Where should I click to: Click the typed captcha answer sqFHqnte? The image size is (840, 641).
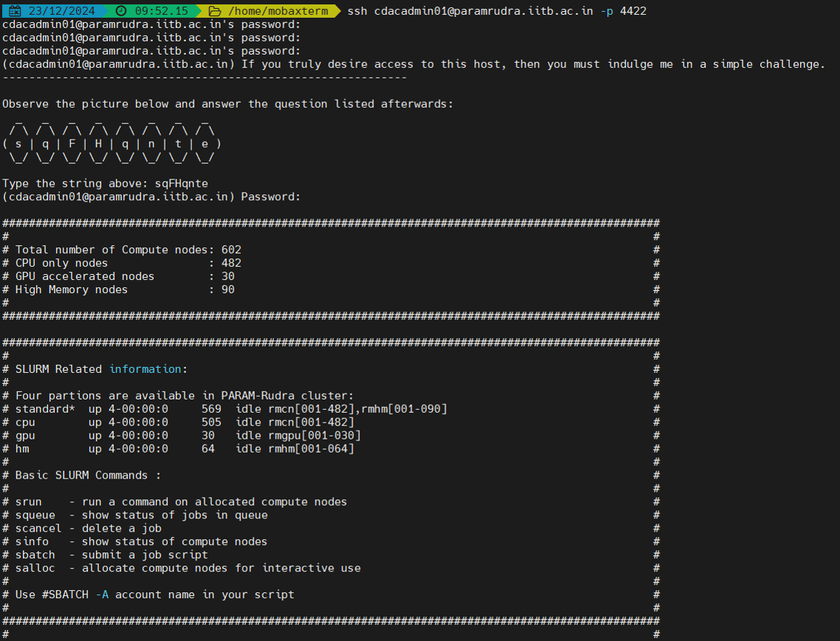pyautogui.click(x=182, y=183)
